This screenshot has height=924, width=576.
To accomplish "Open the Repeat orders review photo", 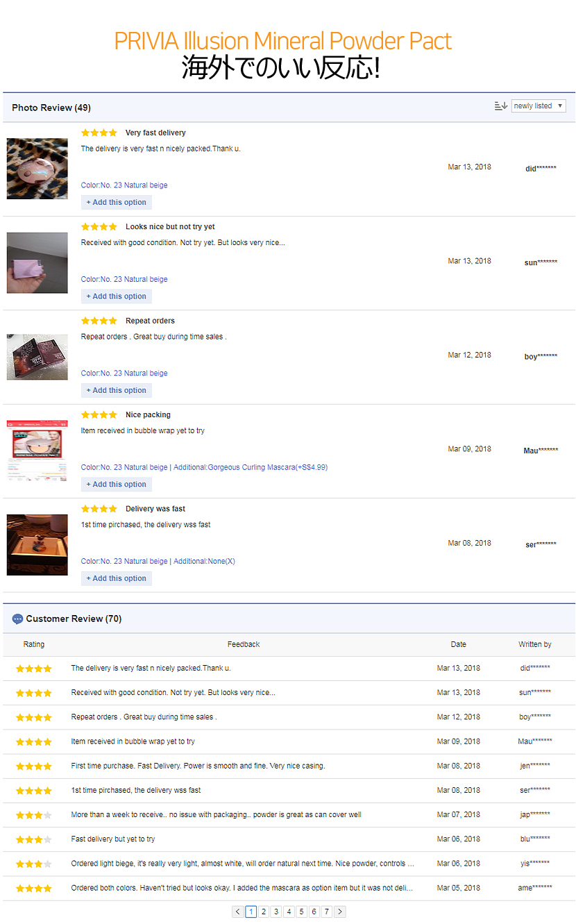I will pyautogui.click(x=37, y=357).
